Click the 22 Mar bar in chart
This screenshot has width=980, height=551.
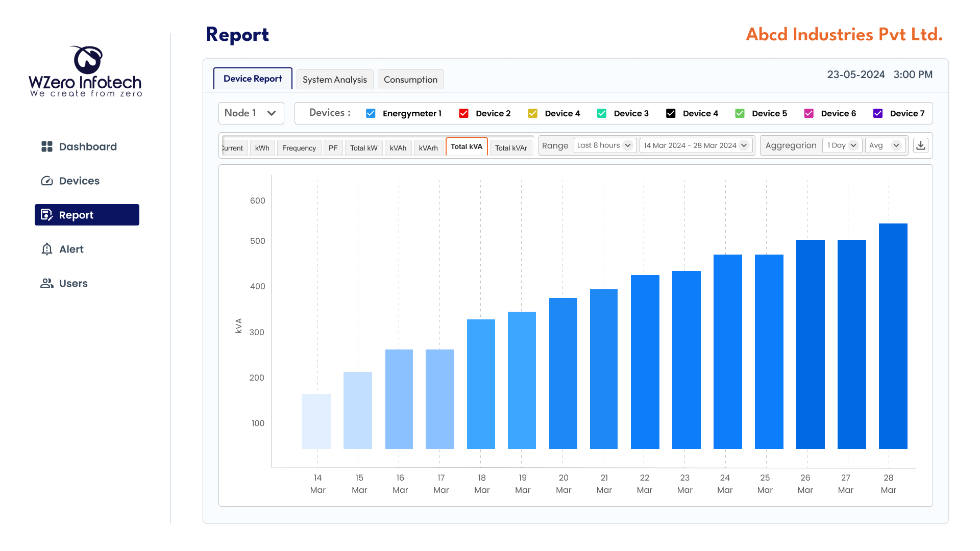coord(645,362)
